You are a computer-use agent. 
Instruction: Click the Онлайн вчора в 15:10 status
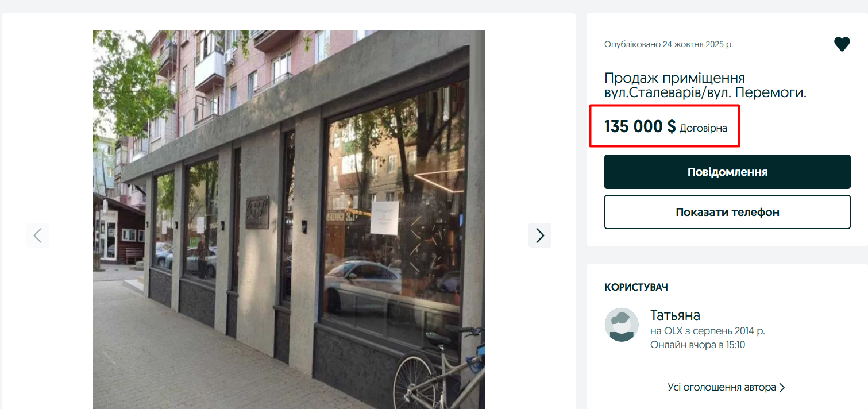(697, 345)
